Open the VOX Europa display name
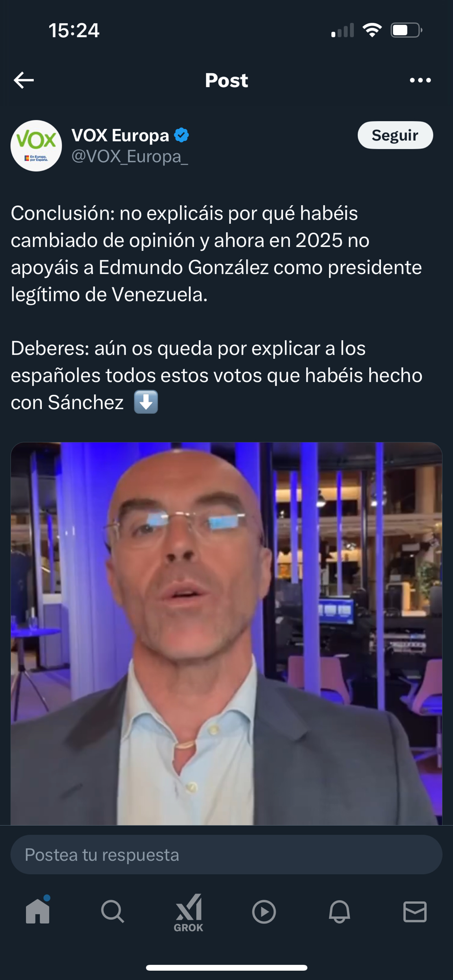The width and height of the screenshot is (453, 980). [x=121, y=135]
